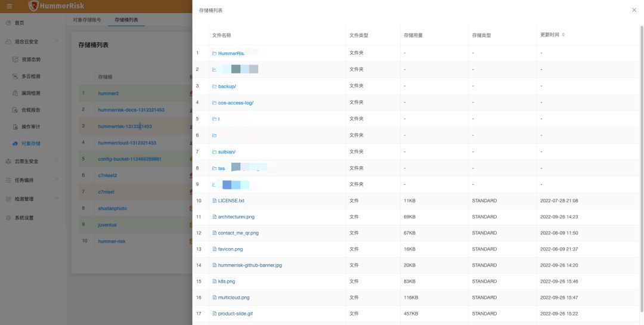This screenshot has height=325, width=644.
Task: Click the file icon beside architecturev.png
Action: click(x=214, y=217)
